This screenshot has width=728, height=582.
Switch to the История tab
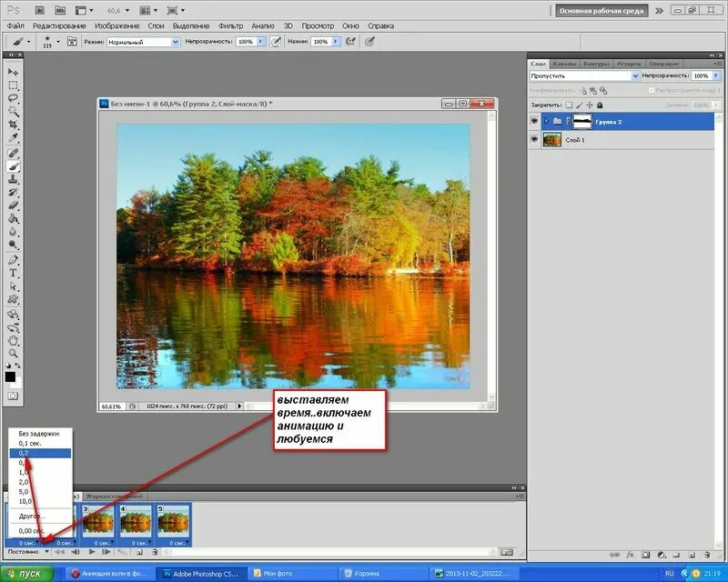pos(629,64)
